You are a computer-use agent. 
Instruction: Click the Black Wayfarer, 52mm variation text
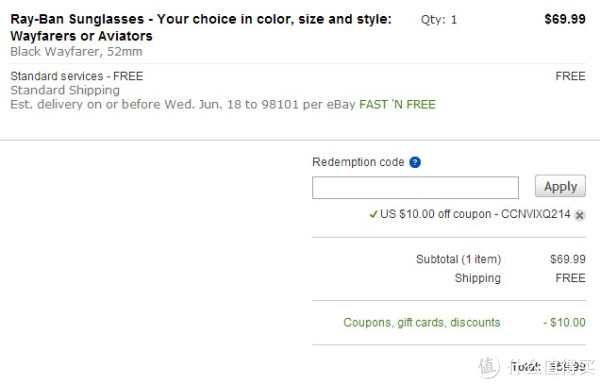tap(76, 52)
